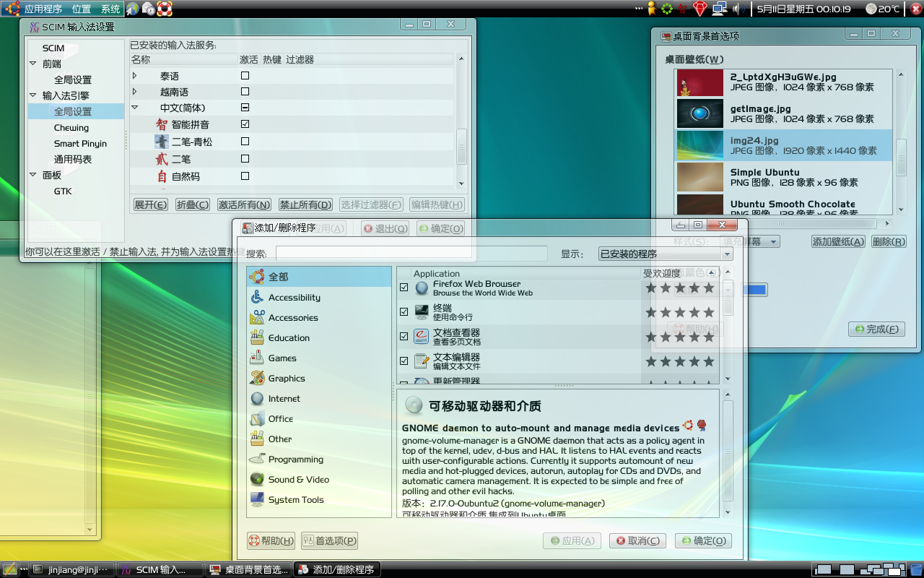The height and width of the screenshot is (578, 924).
Task: Uncheck the 终端 application checkbox
Action: [404, 312]
